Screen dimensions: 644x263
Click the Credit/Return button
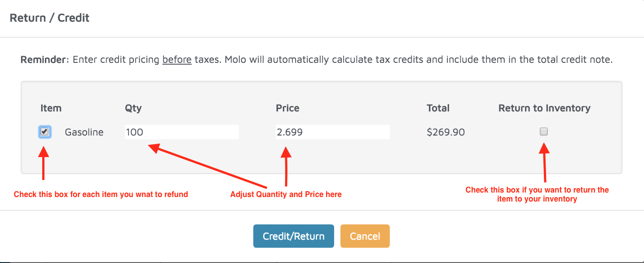coord(293,236)
